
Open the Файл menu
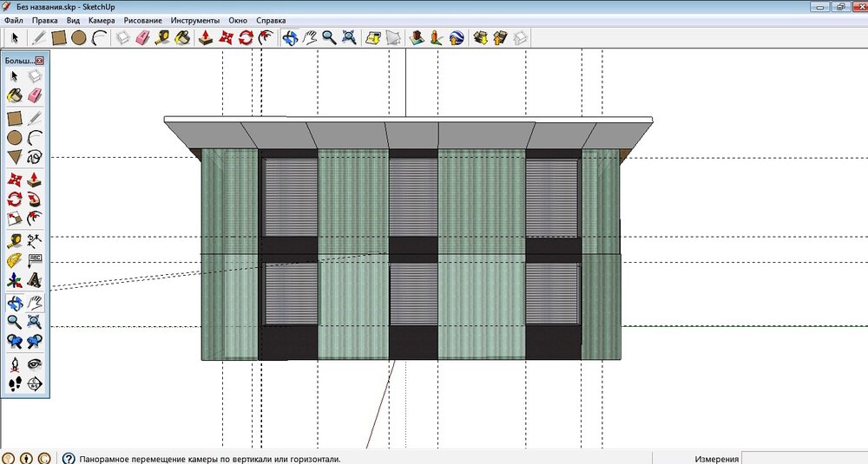point(13,19)
